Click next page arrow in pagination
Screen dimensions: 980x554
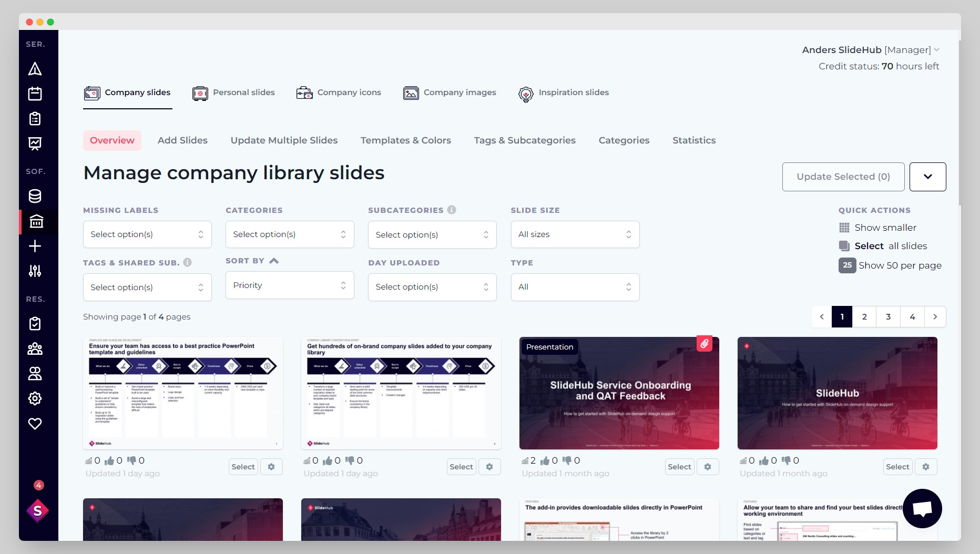pyautogui.click(x=935, y=317)
